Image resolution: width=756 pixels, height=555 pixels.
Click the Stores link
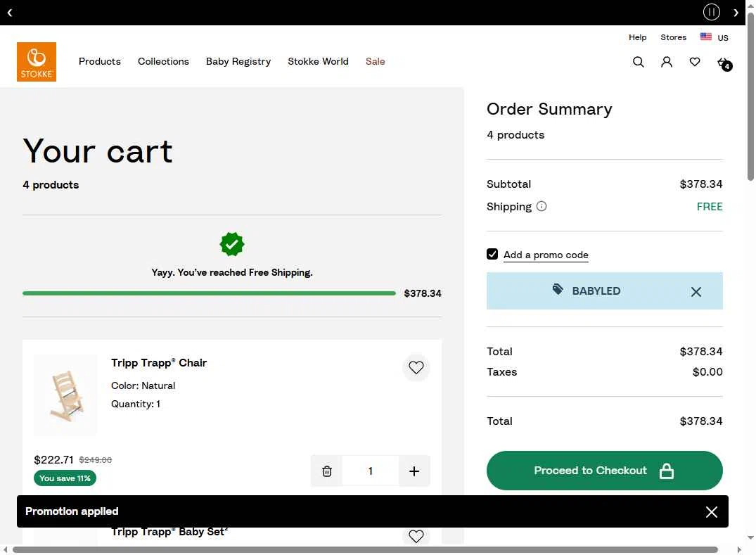[x=673, y=37]
